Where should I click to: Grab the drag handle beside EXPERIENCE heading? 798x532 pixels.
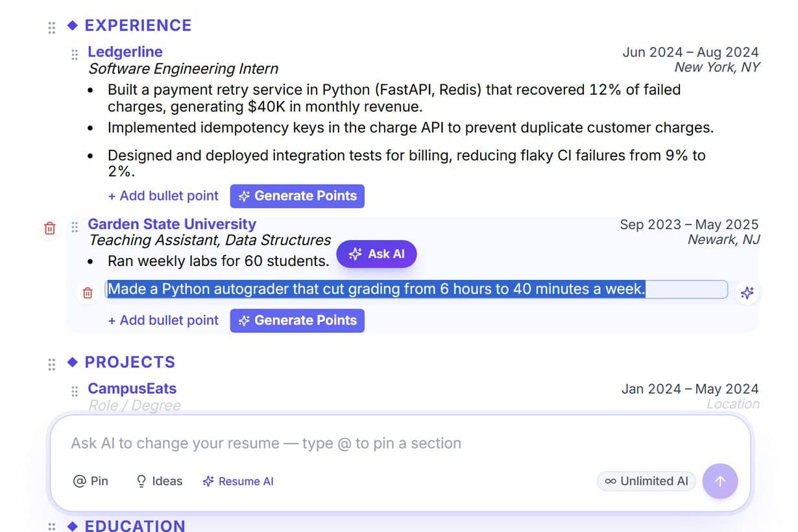click(x=52, y=28)
